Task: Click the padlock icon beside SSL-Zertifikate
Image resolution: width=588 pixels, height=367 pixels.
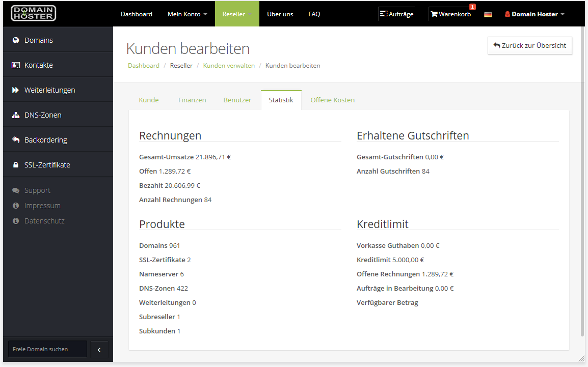Action: pos(16,165)
